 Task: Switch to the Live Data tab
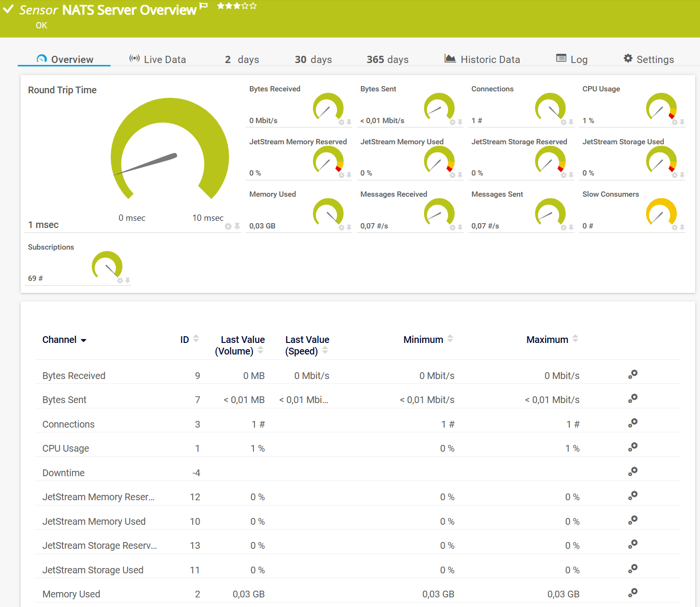(x=158, y=60)
